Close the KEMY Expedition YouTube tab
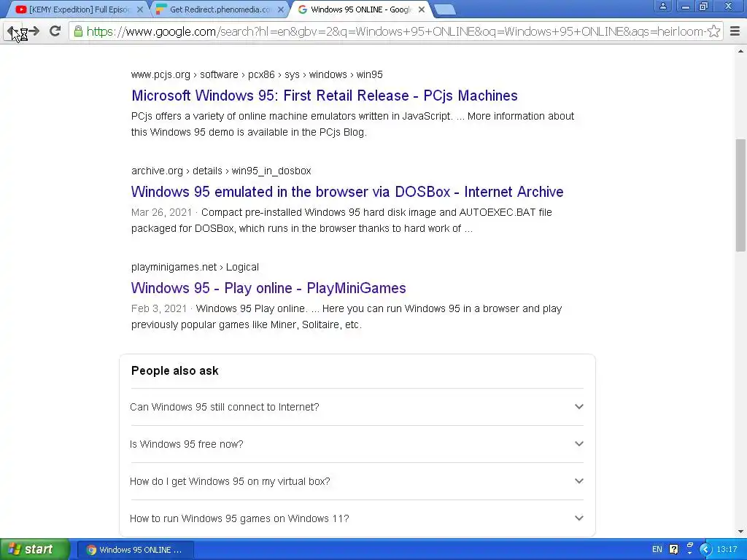The image size is (747, 560). pos(139,9)
